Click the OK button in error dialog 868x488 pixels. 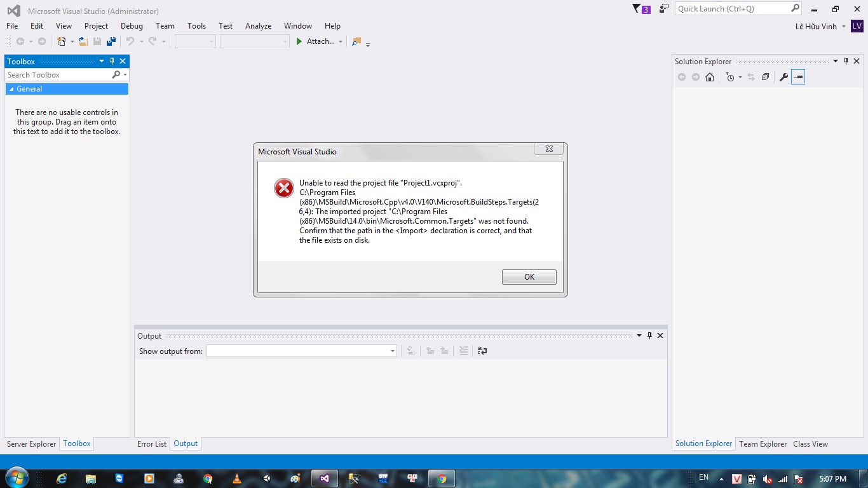point(529,277)
